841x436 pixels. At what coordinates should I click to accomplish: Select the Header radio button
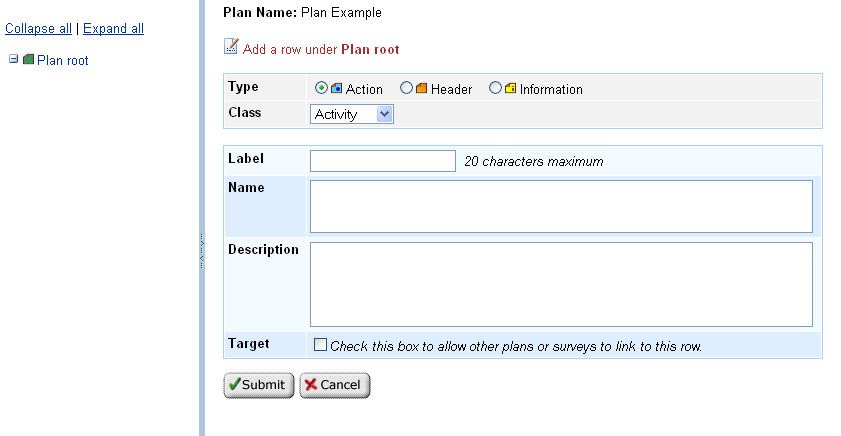(407, 88)
